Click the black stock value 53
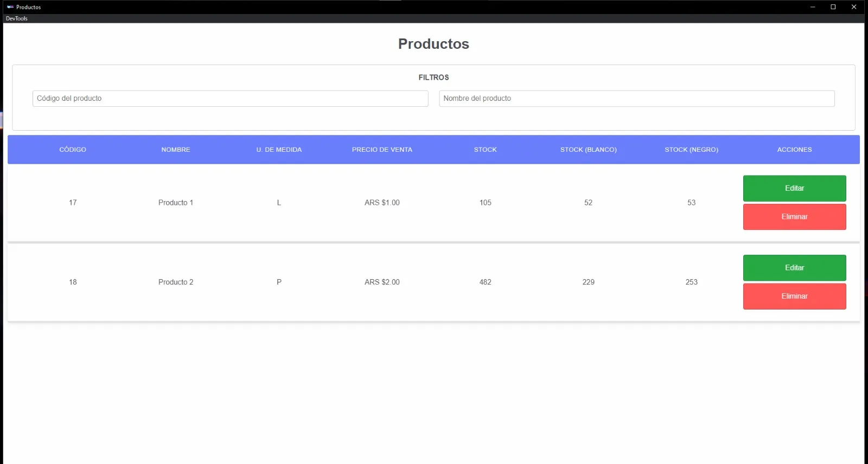The width and height of the screenshot is (868, 464). pyautogui.click(x=692, y=203)
